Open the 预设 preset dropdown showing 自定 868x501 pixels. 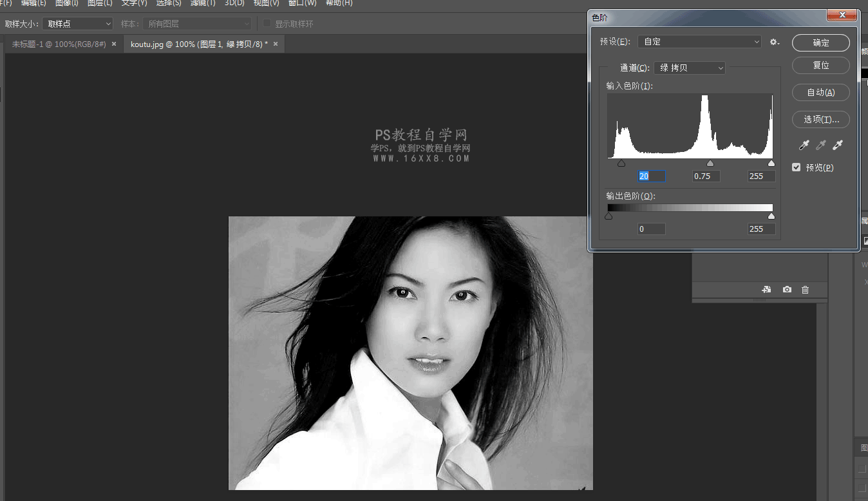point(699,42)
